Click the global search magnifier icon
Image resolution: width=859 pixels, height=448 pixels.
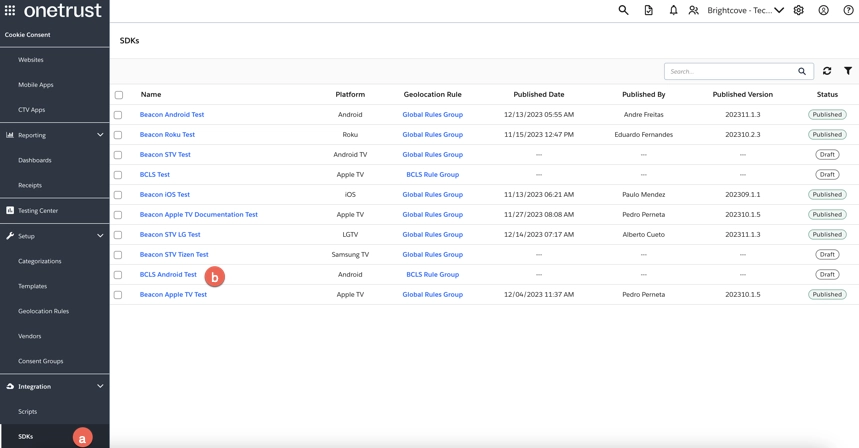point(623,10)
